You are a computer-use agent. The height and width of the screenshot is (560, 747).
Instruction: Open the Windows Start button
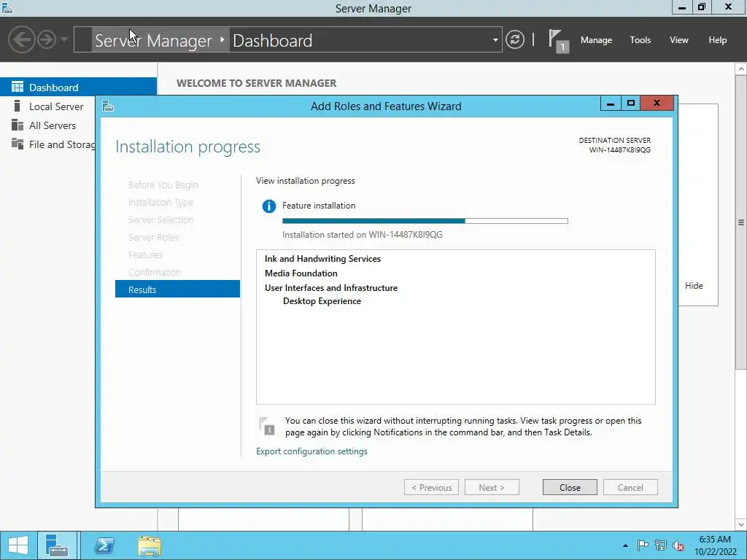[x=18, y=545]
